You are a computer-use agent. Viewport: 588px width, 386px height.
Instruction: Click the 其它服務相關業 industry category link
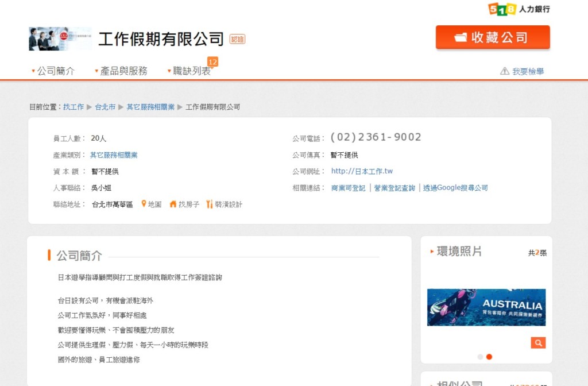tap(114, 155)
